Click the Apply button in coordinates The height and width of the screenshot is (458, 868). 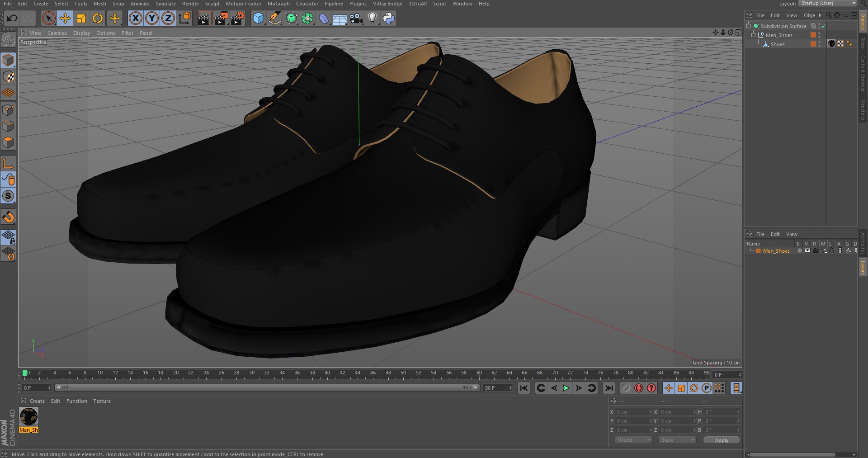(722, 440)
